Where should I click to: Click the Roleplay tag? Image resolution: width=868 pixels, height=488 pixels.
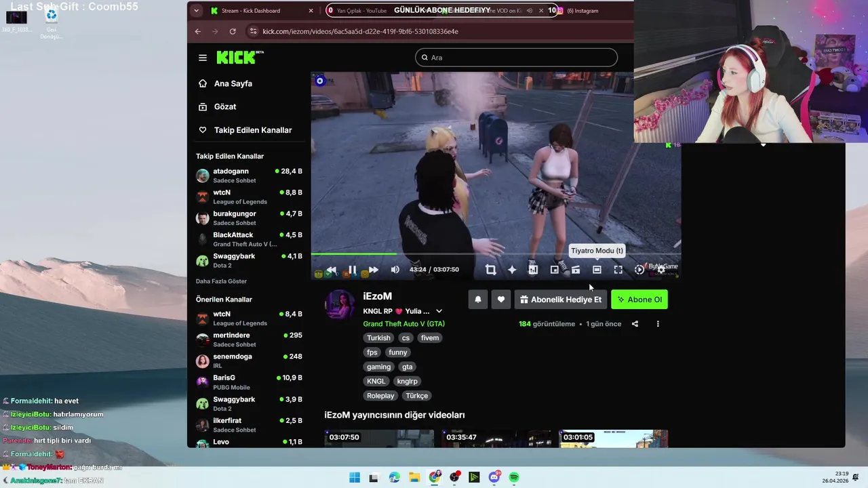point(380,396)
